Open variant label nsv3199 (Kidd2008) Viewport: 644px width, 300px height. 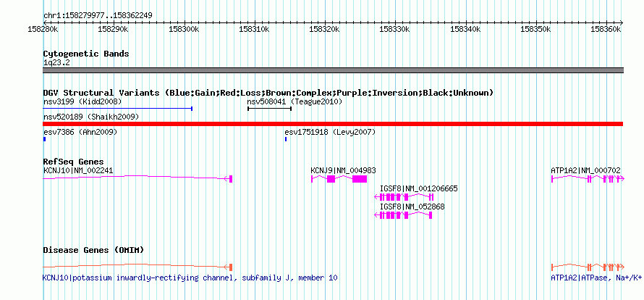(82, 101)
